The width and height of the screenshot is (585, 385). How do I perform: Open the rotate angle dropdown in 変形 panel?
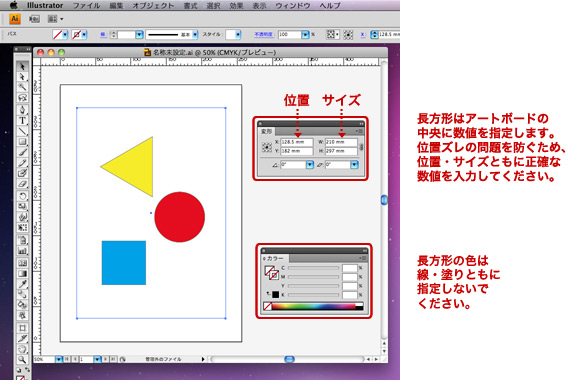310,165
